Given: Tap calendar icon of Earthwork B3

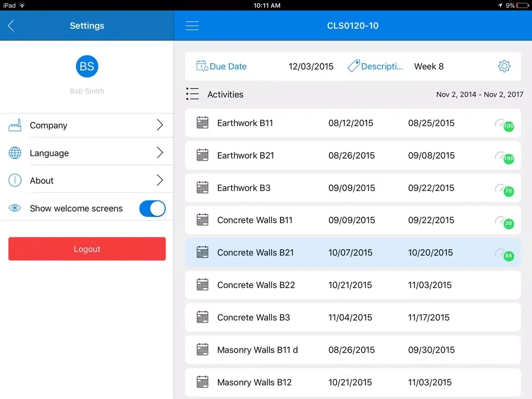Looking at the screenshot, I should click(x=203, y=187).
